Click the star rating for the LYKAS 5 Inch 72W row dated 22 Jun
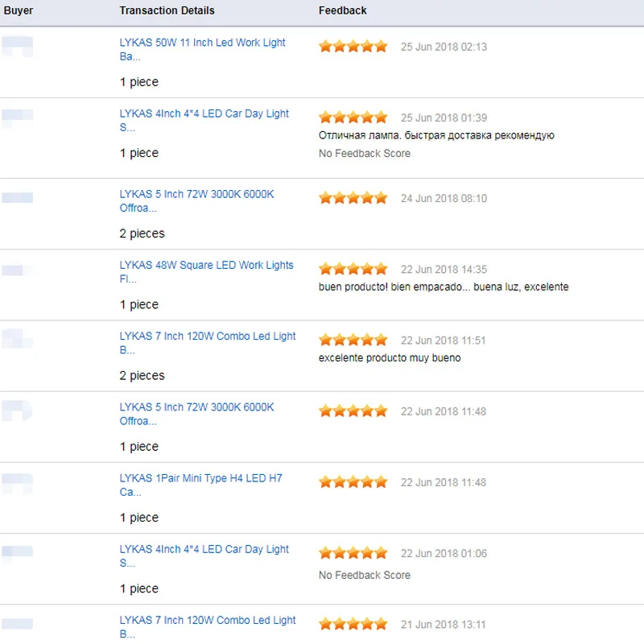The image size is (644, 644). (353, 411)
